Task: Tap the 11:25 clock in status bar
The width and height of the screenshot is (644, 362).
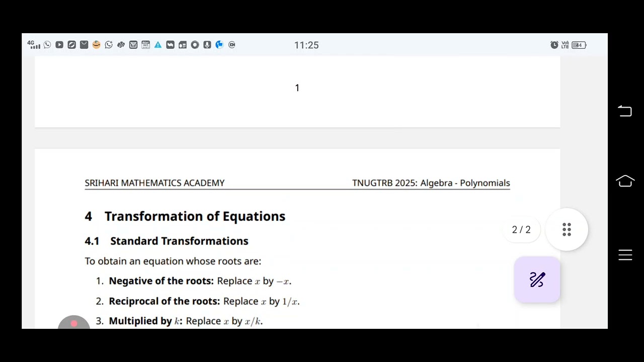Action: [306, 45]
